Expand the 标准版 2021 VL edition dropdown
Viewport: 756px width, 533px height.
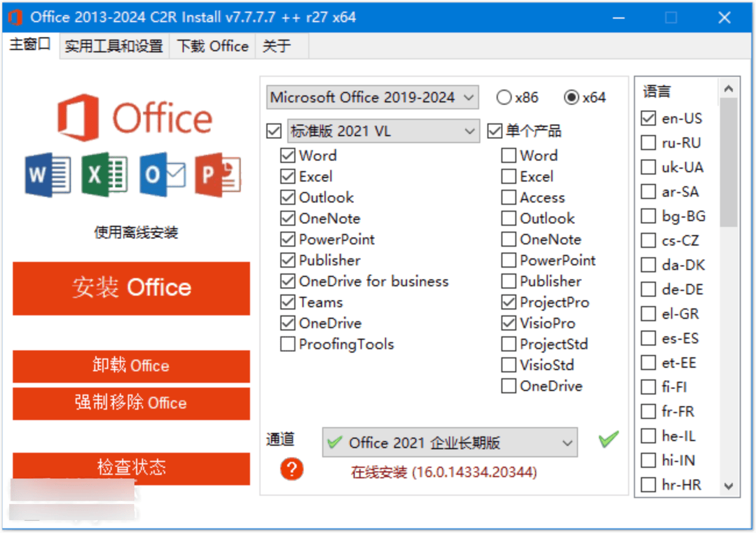click(383, 132)
